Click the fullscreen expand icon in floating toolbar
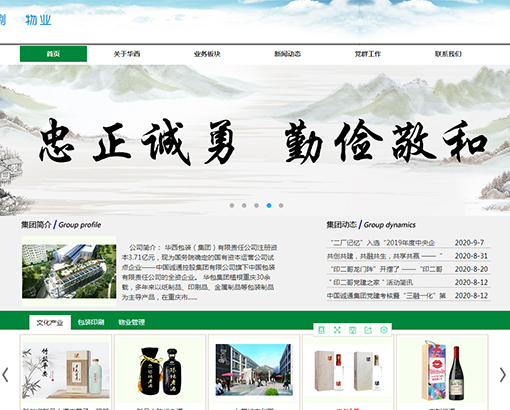 (x=337, y=330)
